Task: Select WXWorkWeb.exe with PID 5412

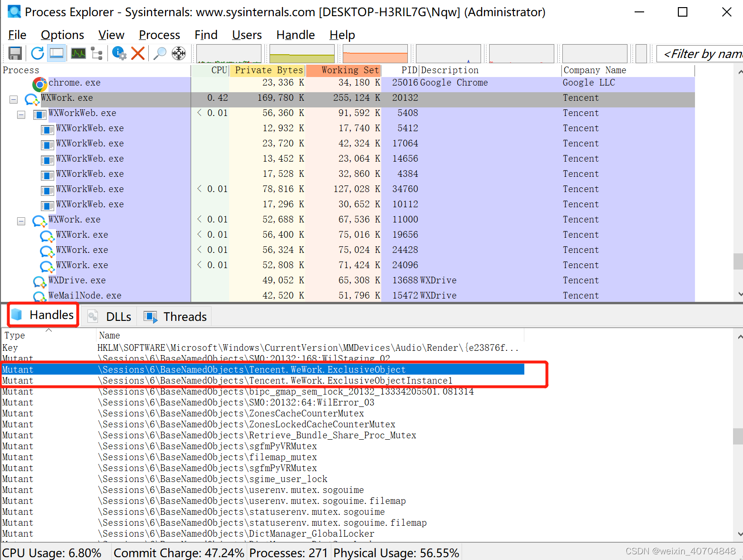Action: [347, 128]
